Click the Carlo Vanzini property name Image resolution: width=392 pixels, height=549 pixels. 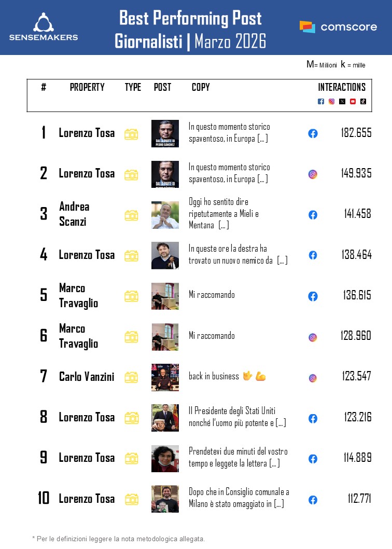click(x=87, y=377)
